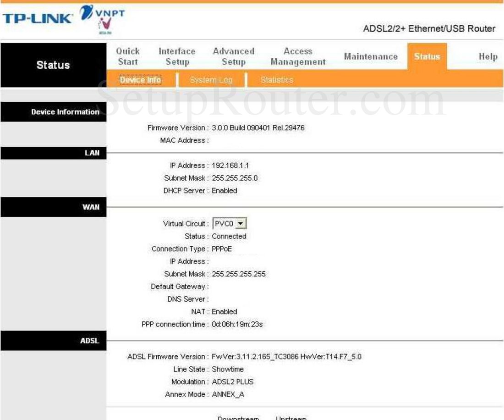
Task: Open the Interface Setup tab
Action: [177, 56]
